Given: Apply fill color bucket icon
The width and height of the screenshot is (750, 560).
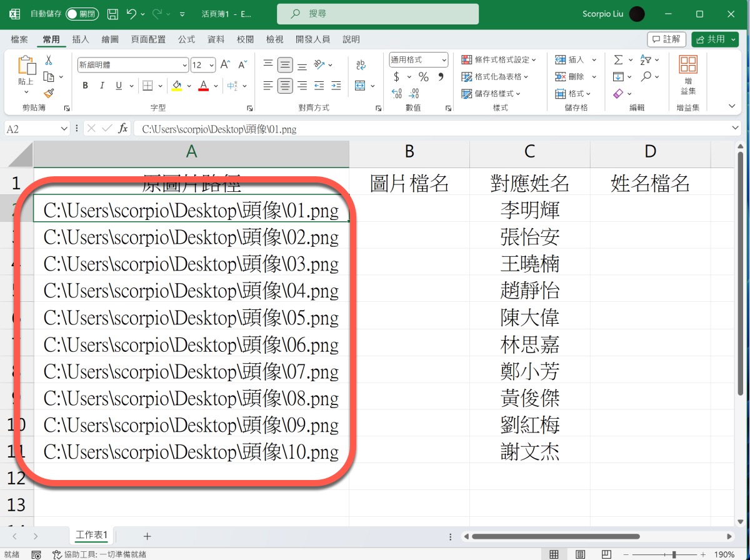Looking at the screenshot, I should coord(177,86).
